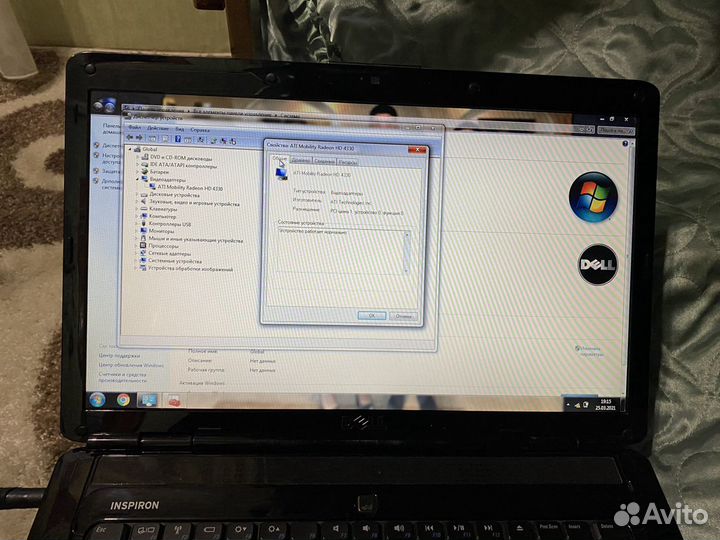
Task: Click the Back arrow in Device Manager toolbar
Action: (x=130, y=137)
